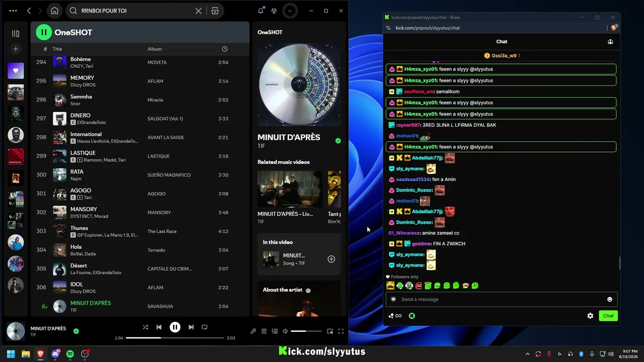This screenshot has width=644, height=362.
Task: Sort by duration using the clock icon
Action: pyautogui.click(x=224, y=49)
